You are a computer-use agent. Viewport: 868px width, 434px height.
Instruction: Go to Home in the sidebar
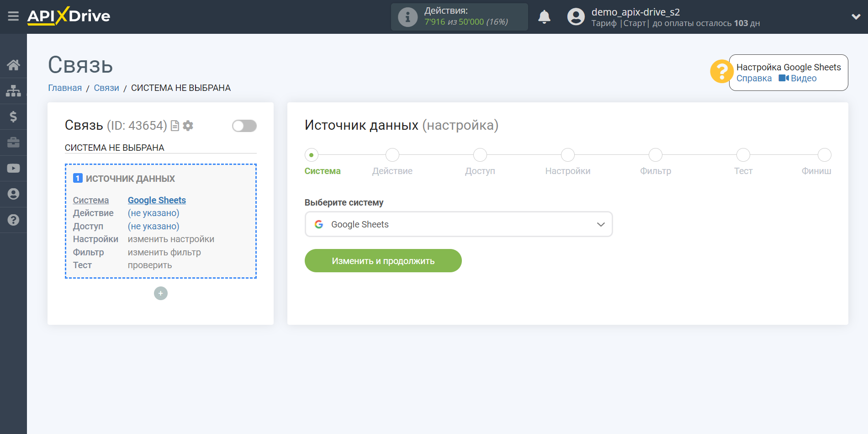coord(13,65)
